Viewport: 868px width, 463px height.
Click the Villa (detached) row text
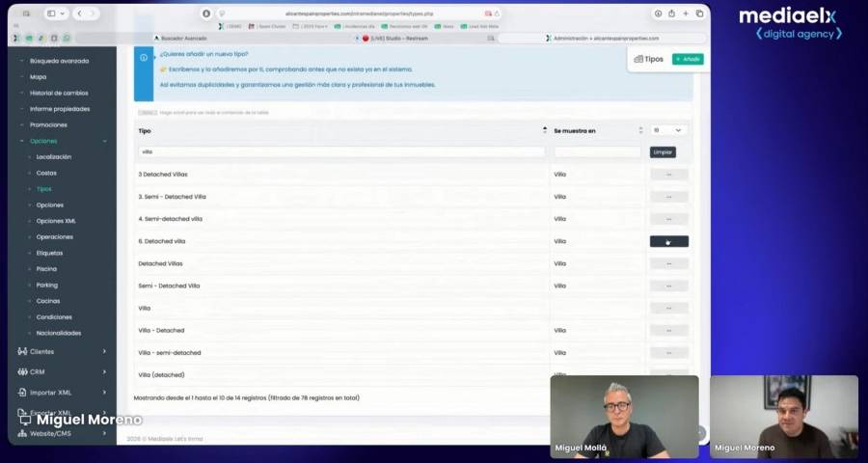coord(162,375)
